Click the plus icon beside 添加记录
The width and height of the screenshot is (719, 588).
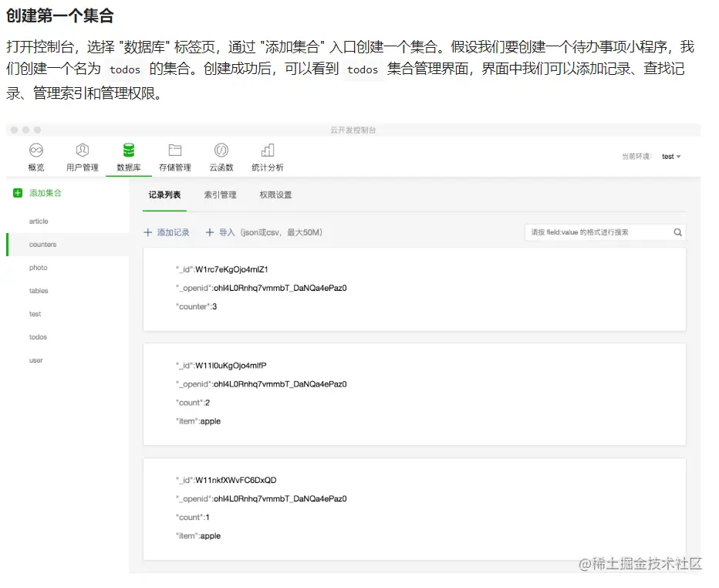point(147,232)
